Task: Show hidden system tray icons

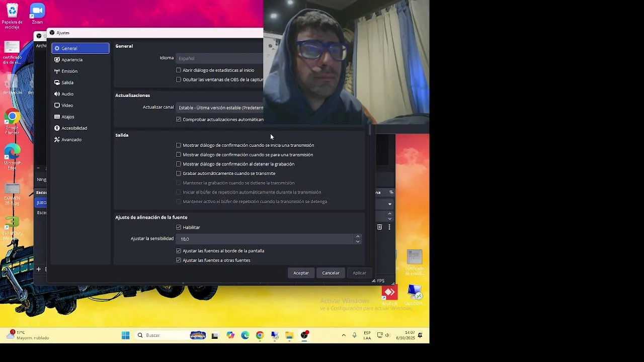Action: tap(344, 335)
